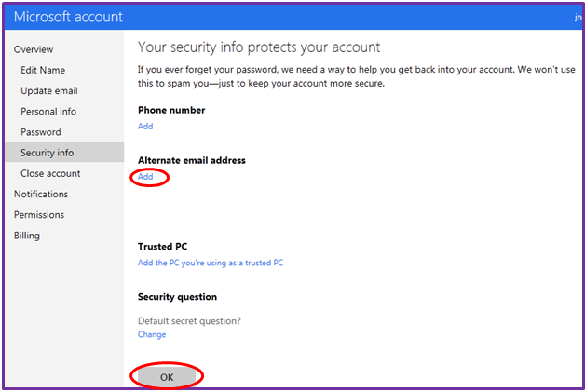Click Add under Alternate email address

click(x=145, y=177)
